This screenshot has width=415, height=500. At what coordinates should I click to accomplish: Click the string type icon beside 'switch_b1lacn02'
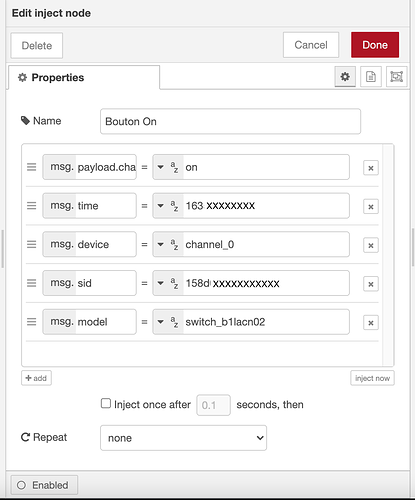[x=174, y=322]
